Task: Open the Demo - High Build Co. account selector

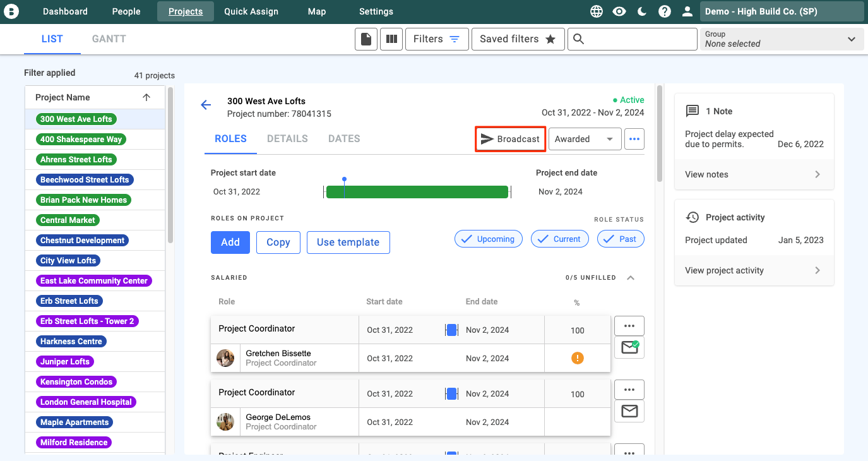Action: 782,11
